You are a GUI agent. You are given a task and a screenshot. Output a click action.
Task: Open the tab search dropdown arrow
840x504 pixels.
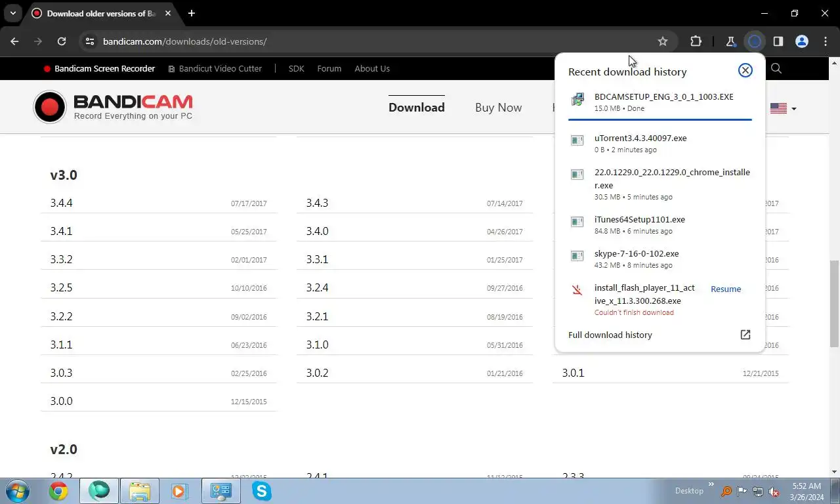(x=12, y=13)
